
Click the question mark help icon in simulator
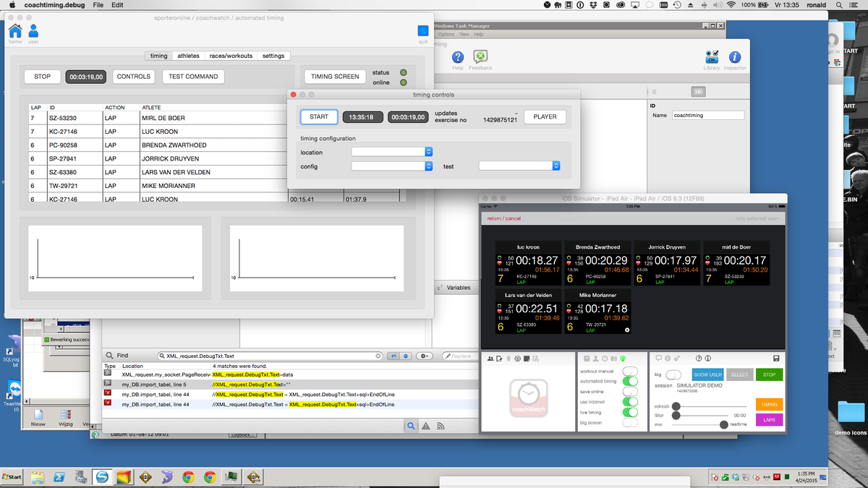coord(699,359)
